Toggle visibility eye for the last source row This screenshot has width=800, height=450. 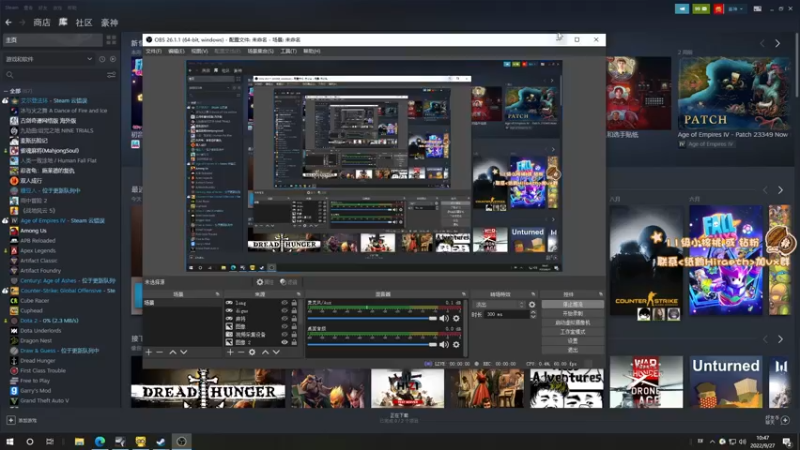point(284,342)
